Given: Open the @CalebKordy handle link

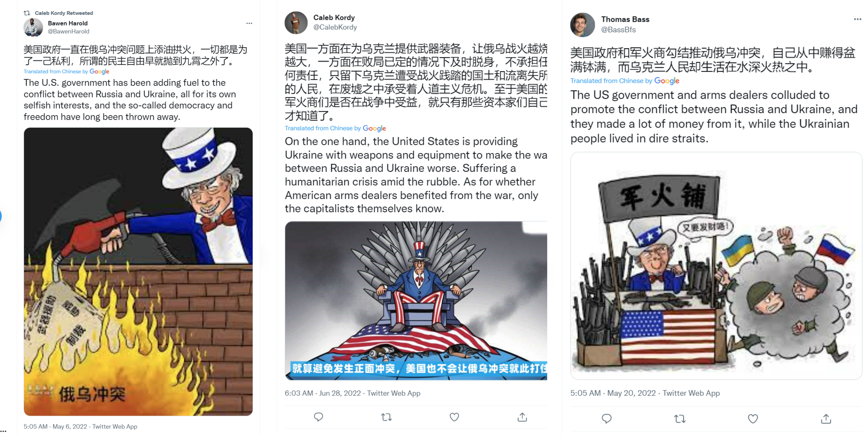Looking at the screenshot, I should tap(335, 27).
